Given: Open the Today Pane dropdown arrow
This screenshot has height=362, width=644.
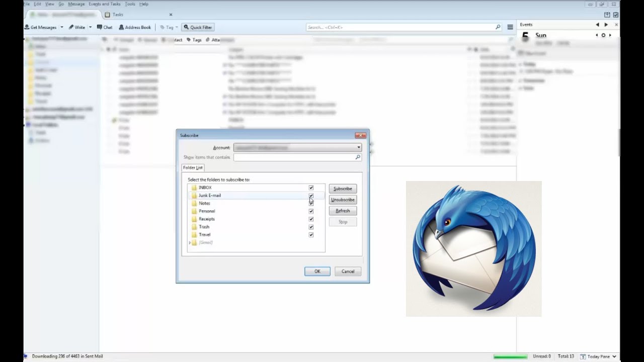Looking at the screenshot, I should point(615,356).
